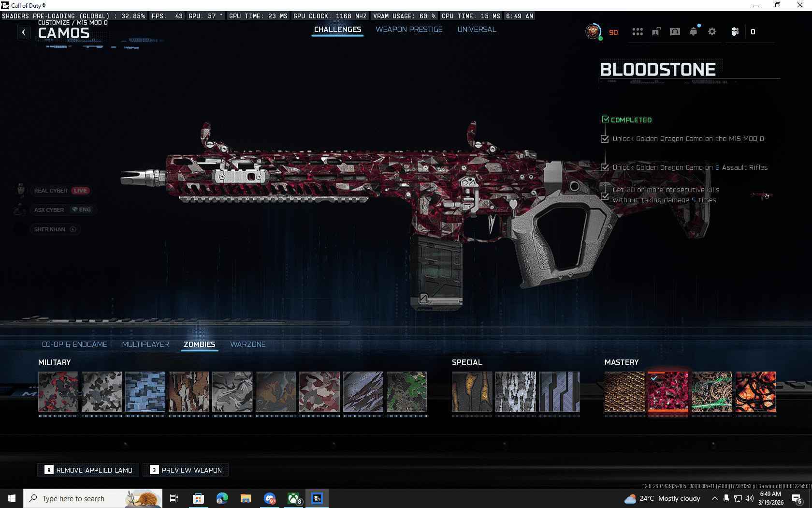Viewport: 812px width, 508px height.
Task: Open Task View on the taskbar
Action: (x=174, y=498)
